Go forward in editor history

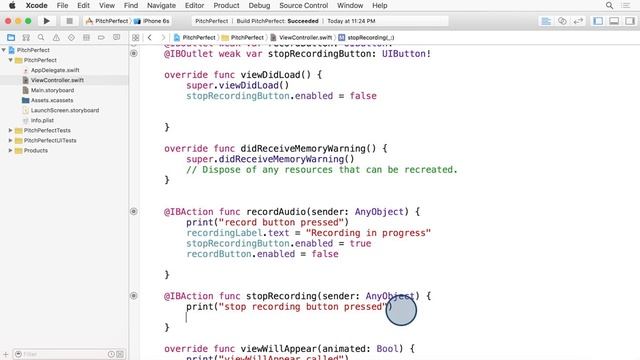(x=163, y=38)
